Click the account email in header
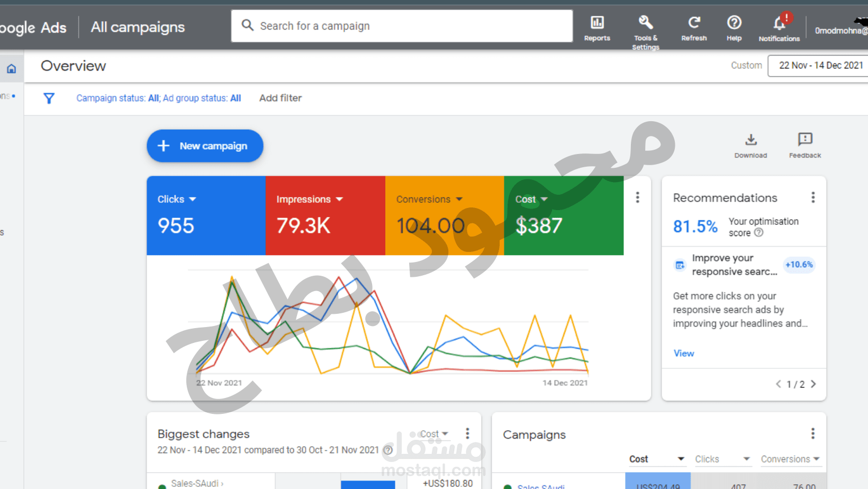Image resolution: width=868 pixels, height=489 pixels. pyautogui.click(x=841, y=31)
